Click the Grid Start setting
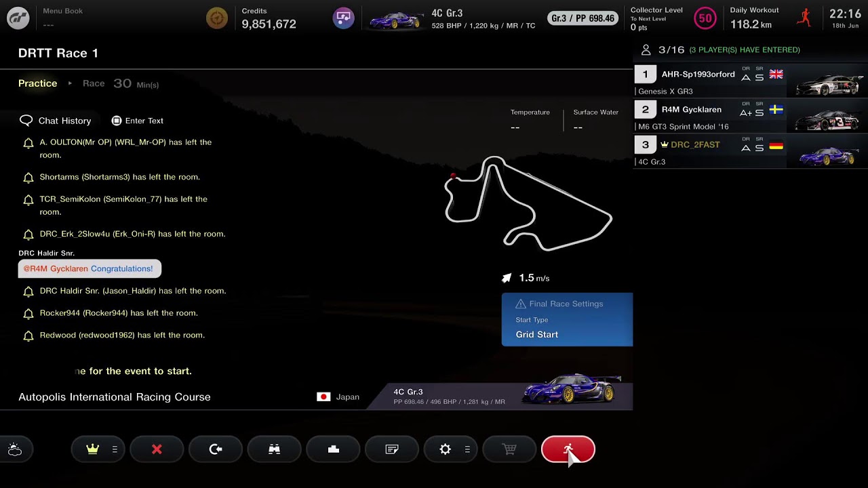The height and width of the screenshot is (488, 868). pos(537,334)
